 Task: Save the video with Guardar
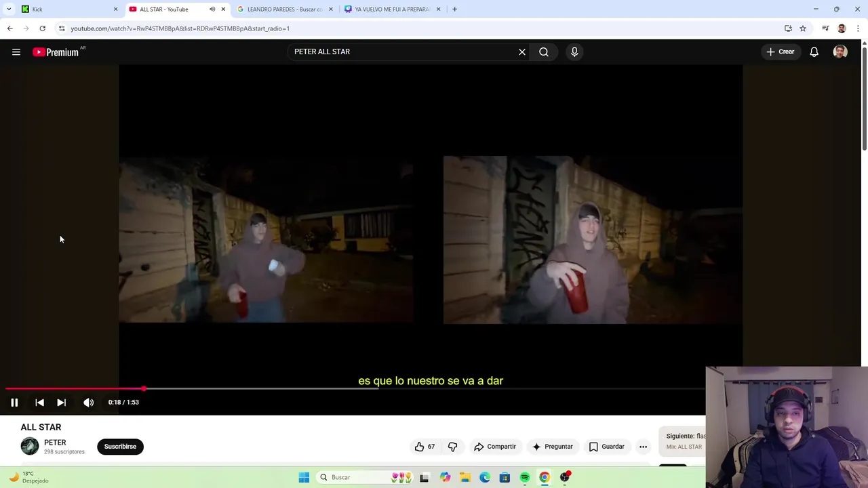606,447
